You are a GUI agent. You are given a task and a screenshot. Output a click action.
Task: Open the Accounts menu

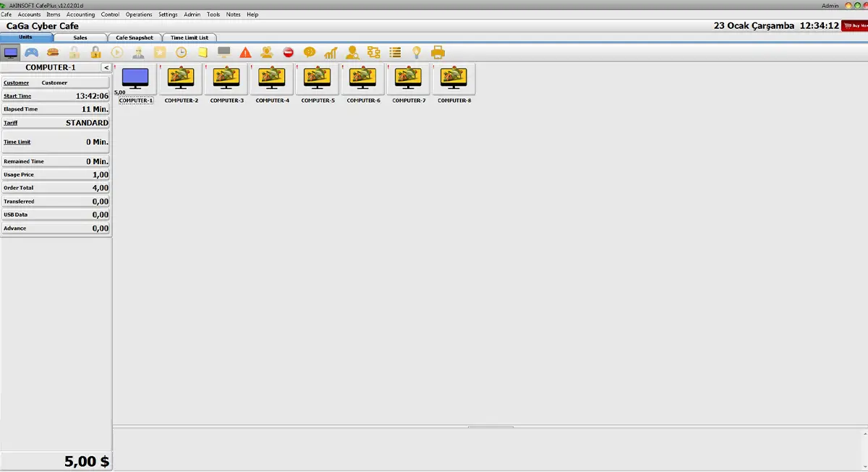tap(30, 14)
